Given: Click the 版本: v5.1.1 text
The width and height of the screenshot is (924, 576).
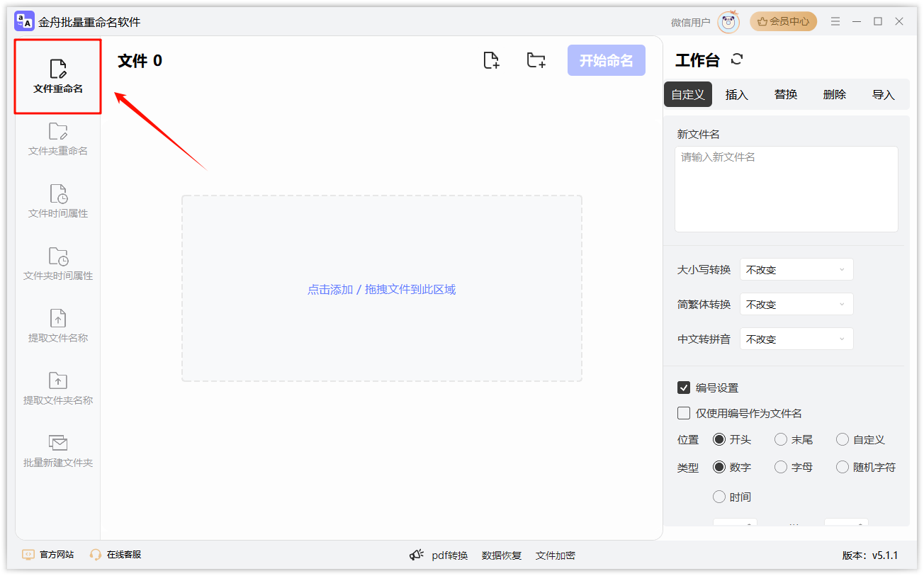Looking at the screenshot, I should point(870,555).
